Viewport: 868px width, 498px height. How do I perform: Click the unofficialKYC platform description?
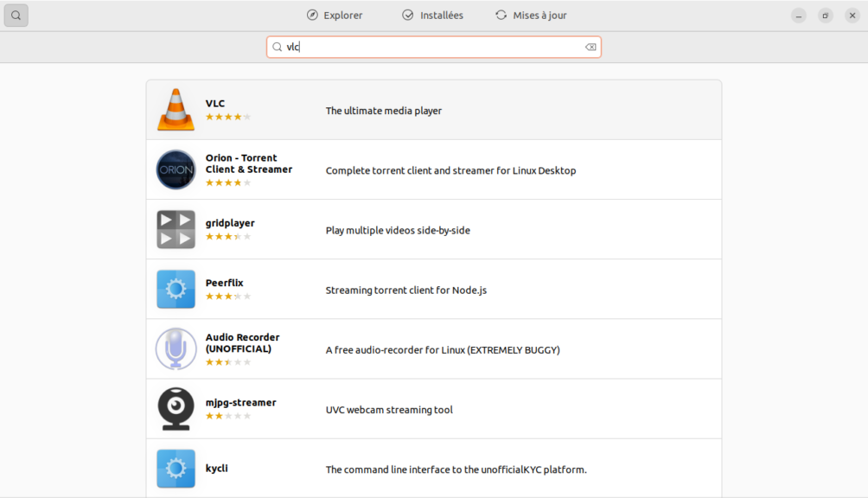(456, 469)
